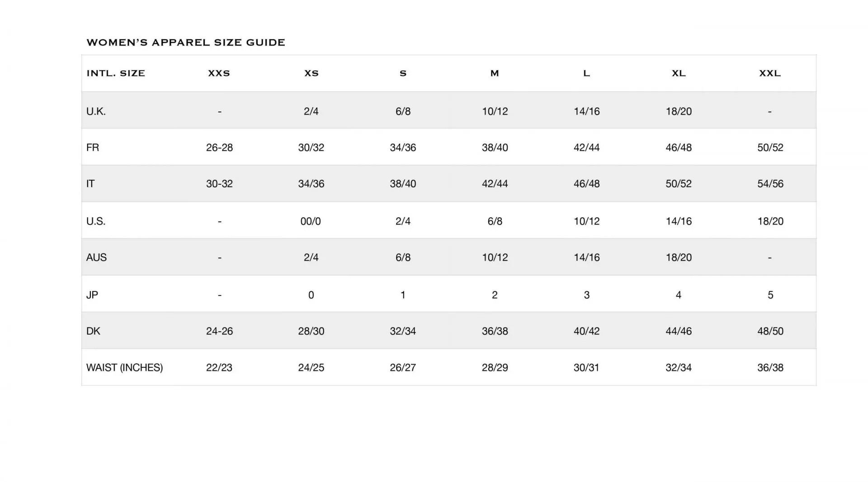Select the 28/29 waist measurement cell

pos(495,368)
